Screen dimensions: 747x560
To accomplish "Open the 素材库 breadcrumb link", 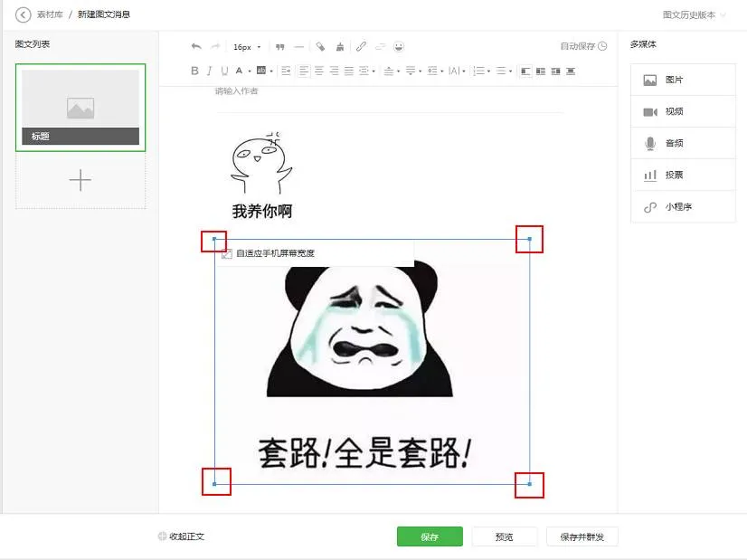I will pos(50,14).
